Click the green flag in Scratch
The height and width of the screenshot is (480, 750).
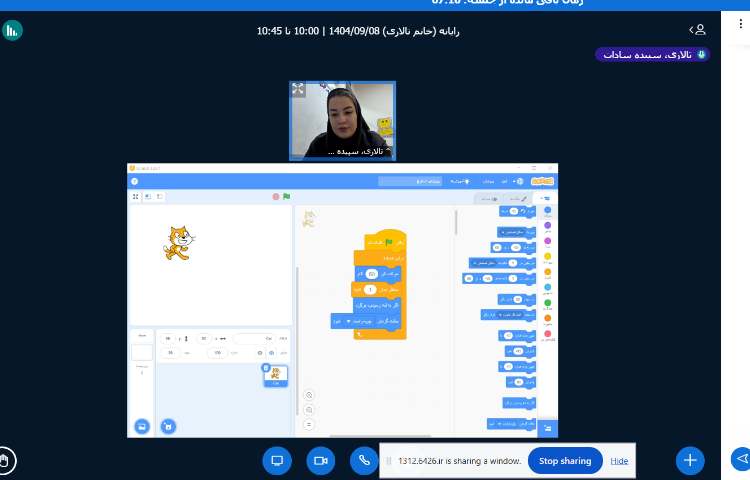[x=287, y=197]
